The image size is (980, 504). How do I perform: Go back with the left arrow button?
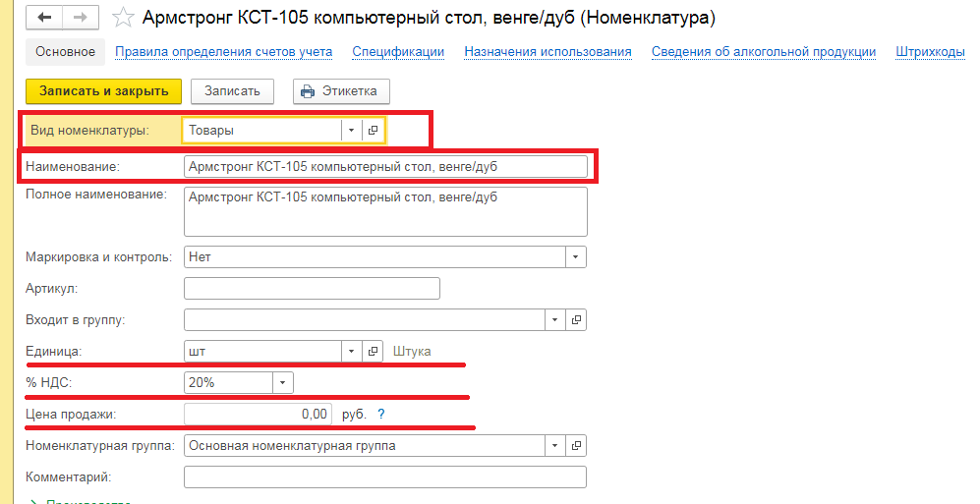coord(44,18)
